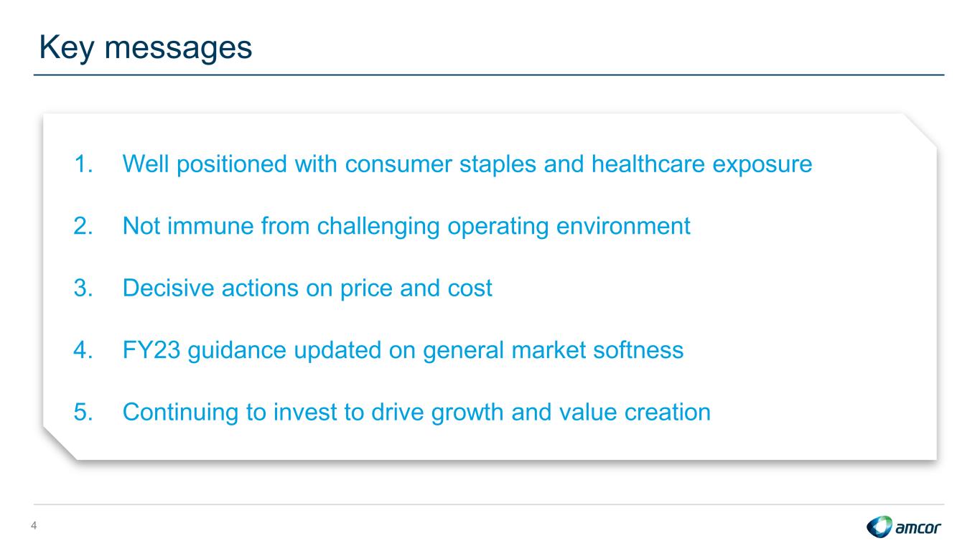Click list number 5 marker
The height and width of the screenshot is (551, 980).
pos(83,412)
